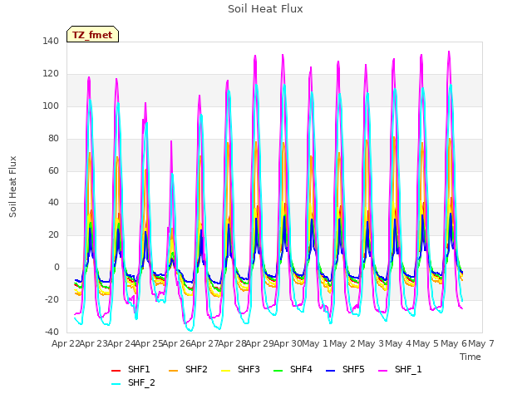532x399 pixels.
Task: Click the 40 y-axis tick label
Action: [x=53, y=203]
